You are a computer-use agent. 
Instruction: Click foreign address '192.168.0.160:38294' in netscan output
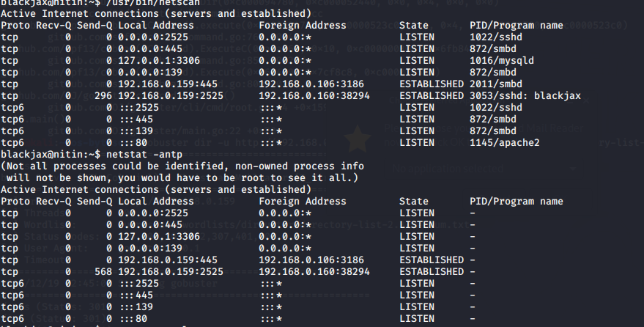click(314, 95)
